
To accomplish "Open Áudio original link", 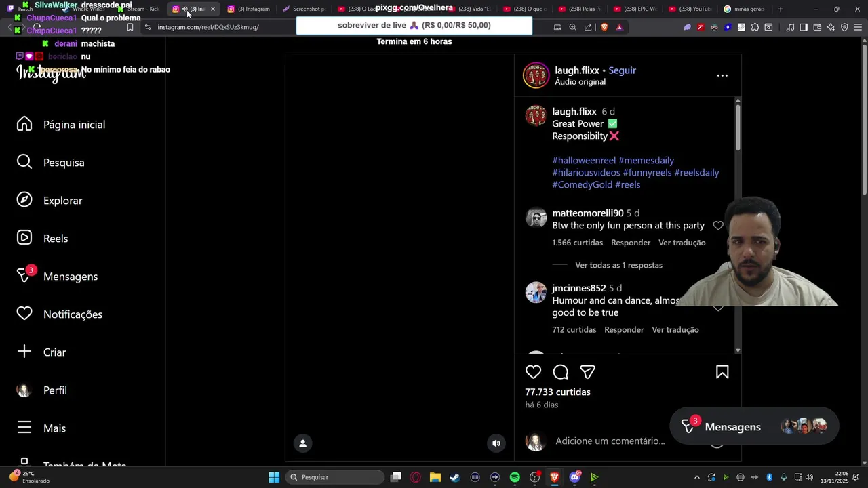I will pos(580,82).
